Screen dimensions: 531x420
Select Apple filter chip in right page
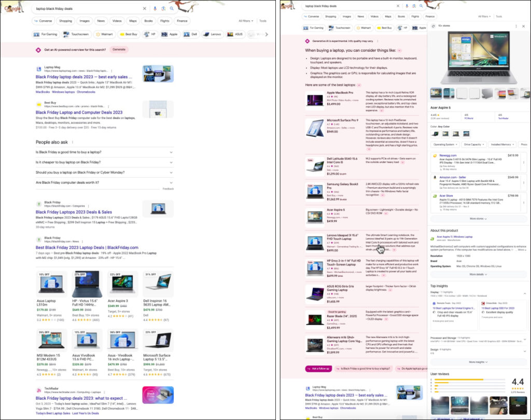[419, 28]
